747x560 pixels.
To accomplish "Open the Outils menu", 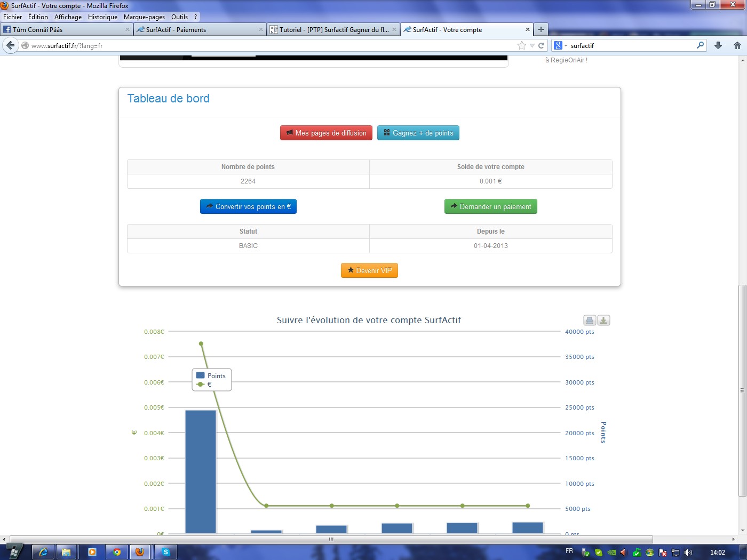I will tap(179, 17).
